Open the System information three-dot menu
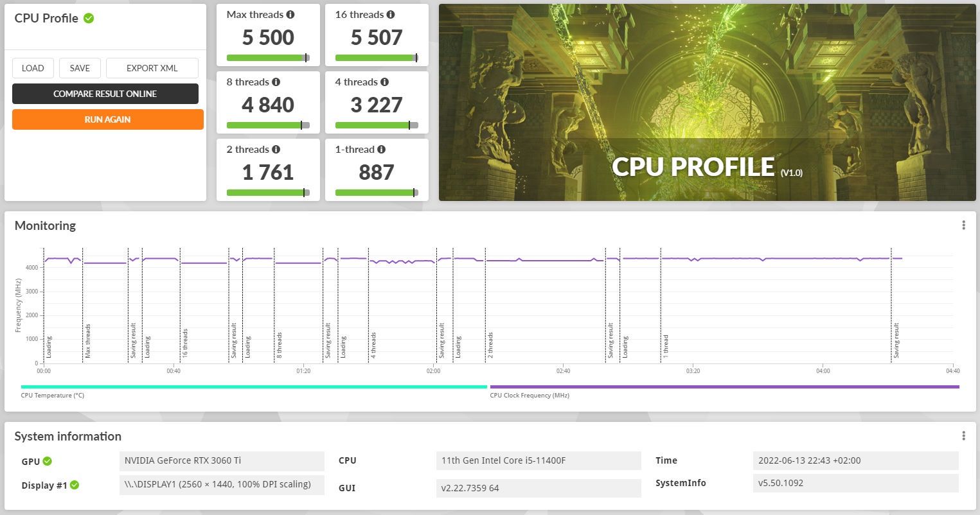Viewport: 980px width, 515px height. pos(963,436)
